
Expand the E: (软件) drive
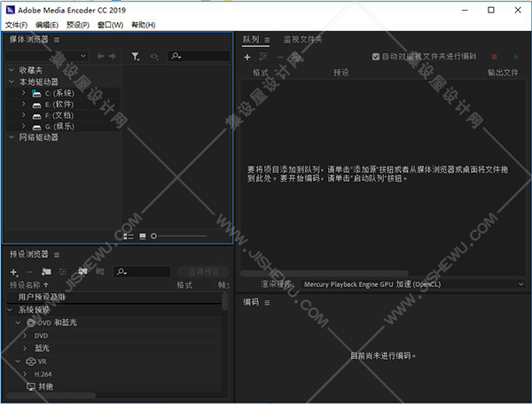[x=23, y=104]
